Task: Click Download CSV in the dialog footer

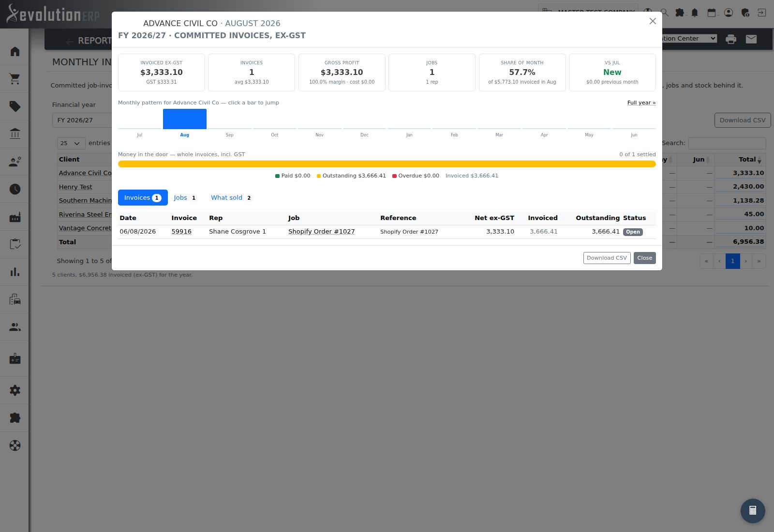Action: click(607, 258)
